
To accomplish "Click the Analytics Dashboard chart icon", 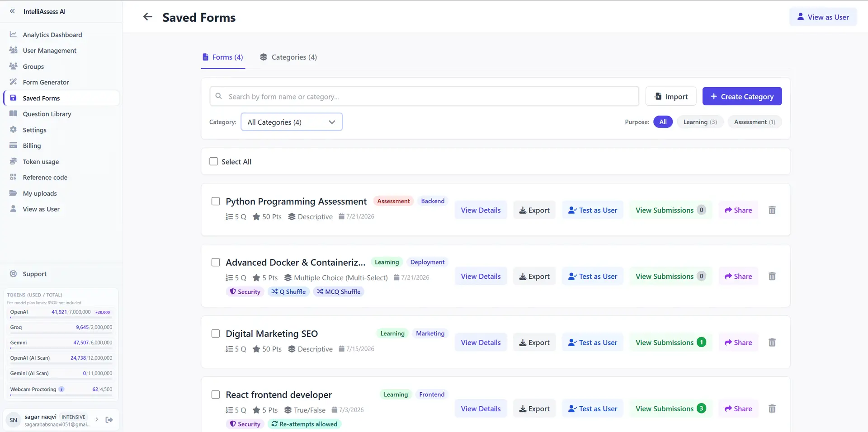I will click(x=14, y=34).
